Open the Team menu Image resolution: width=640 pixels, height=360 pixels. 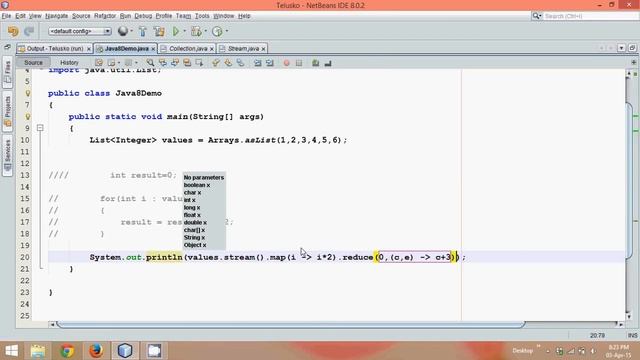(x=183, y=16)
